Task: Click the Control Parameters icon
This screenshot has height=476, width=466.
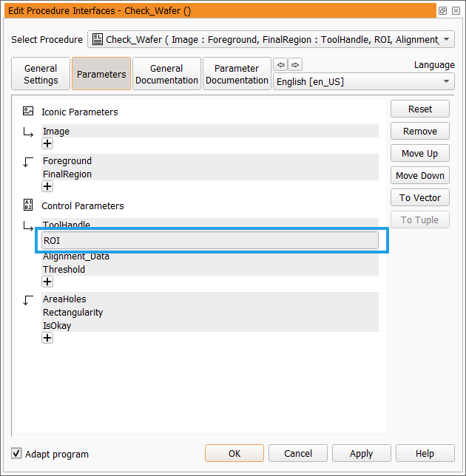Action: (x=28, y=205)
